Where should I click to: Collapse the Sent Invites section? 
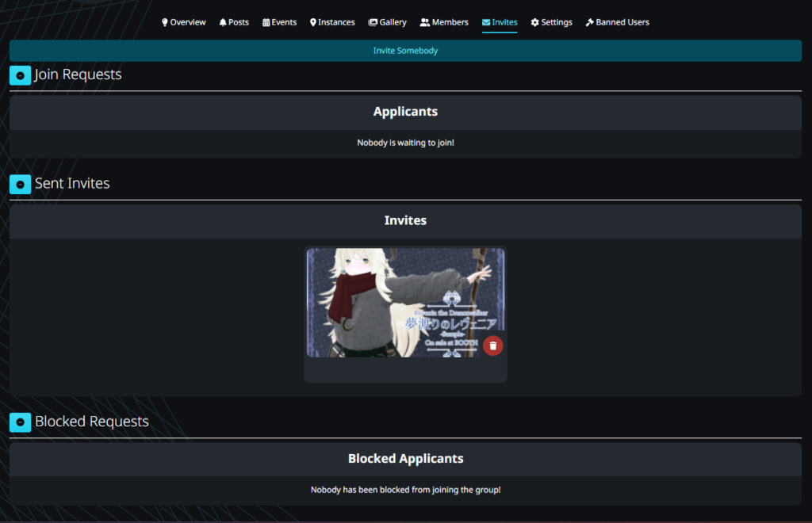[20, 184]
